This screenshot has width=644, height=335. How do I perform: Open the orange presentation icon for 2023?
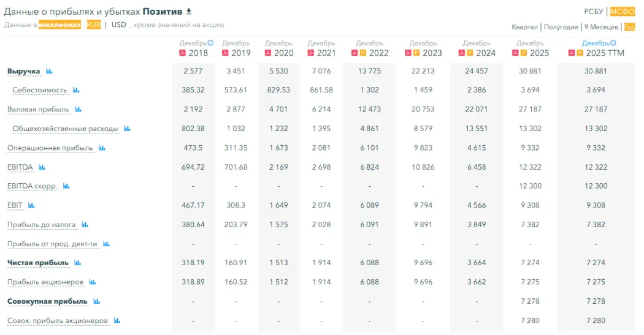click(x=417, y=53)
